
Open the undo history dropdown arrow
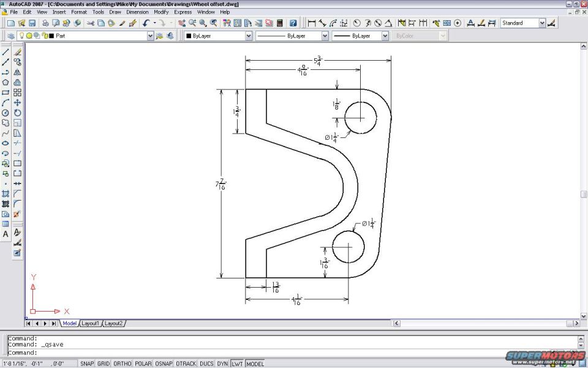click(154, 23)
